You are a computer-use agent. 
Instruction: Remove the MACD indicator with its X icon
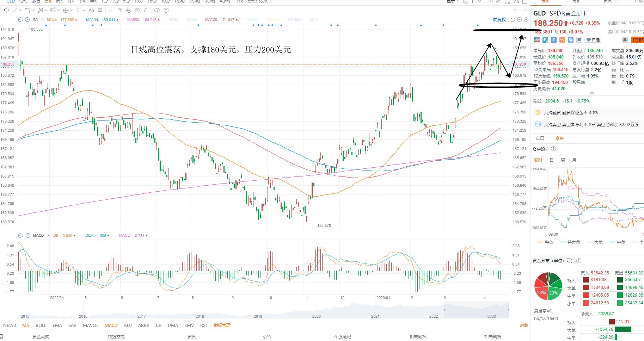pyautogui.click(x=28, y=235)
